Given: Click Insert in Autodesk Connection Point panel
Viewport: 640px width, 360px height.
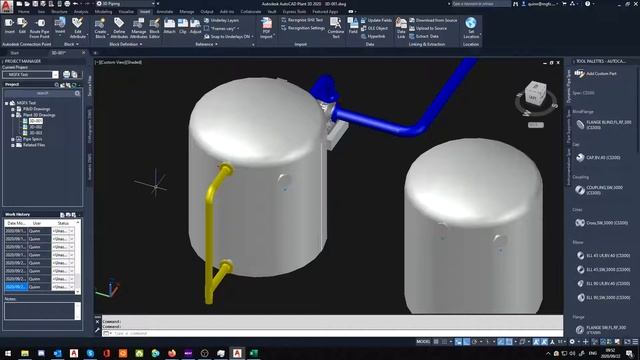Looking at the screenshot, I should pos(9,26).
